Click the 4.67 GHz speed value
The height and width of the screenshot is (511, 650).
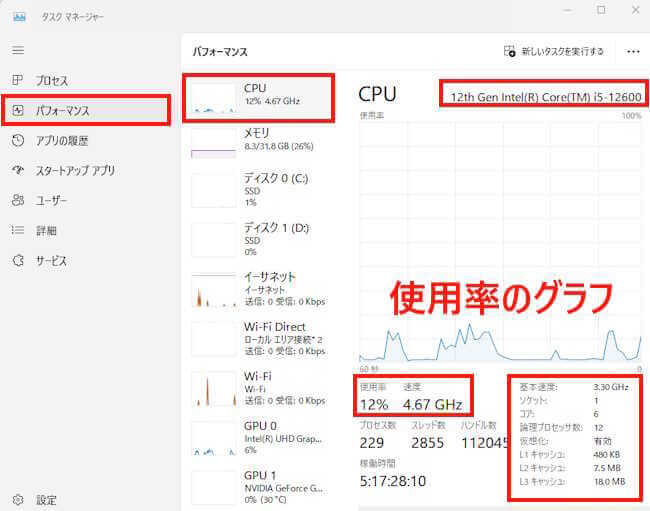point(432,404)
